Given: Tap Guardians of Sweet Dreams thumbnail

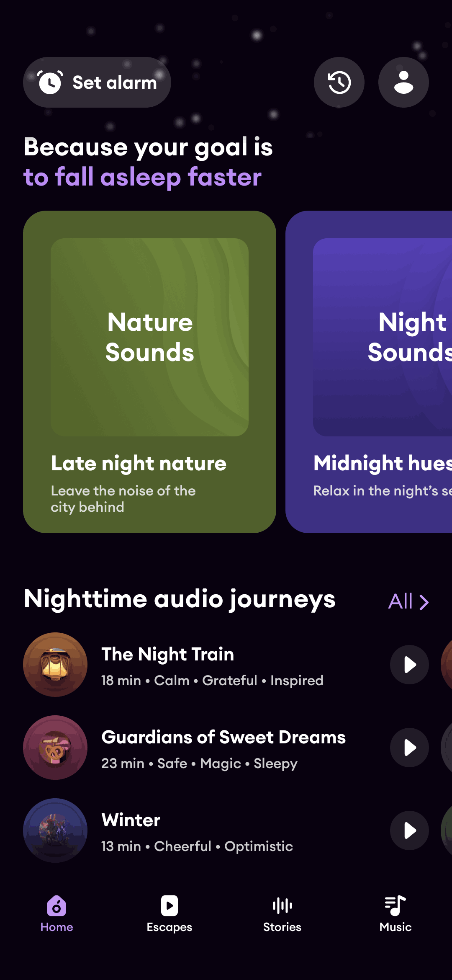Looking at the screenshot, I should 55,748.
